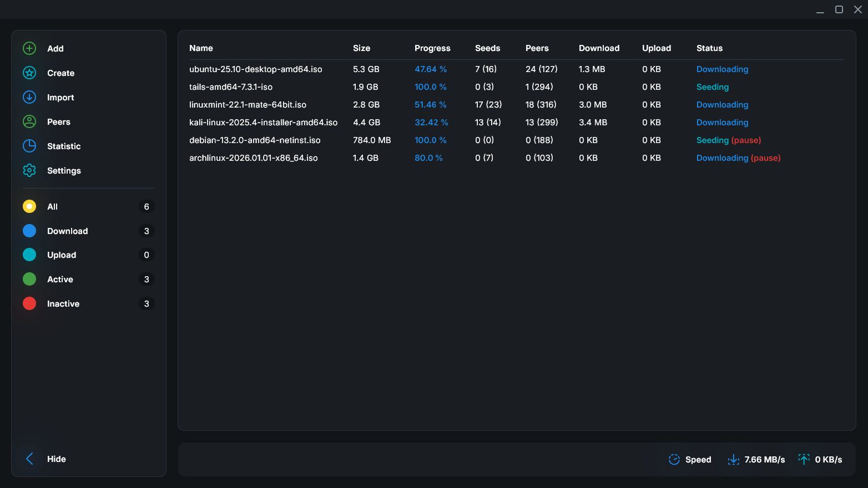The height and width of the screenshot is (488, 868).
Task: Click the download arrow icon near 7.66 MB/s
Action: coord(734,459)
